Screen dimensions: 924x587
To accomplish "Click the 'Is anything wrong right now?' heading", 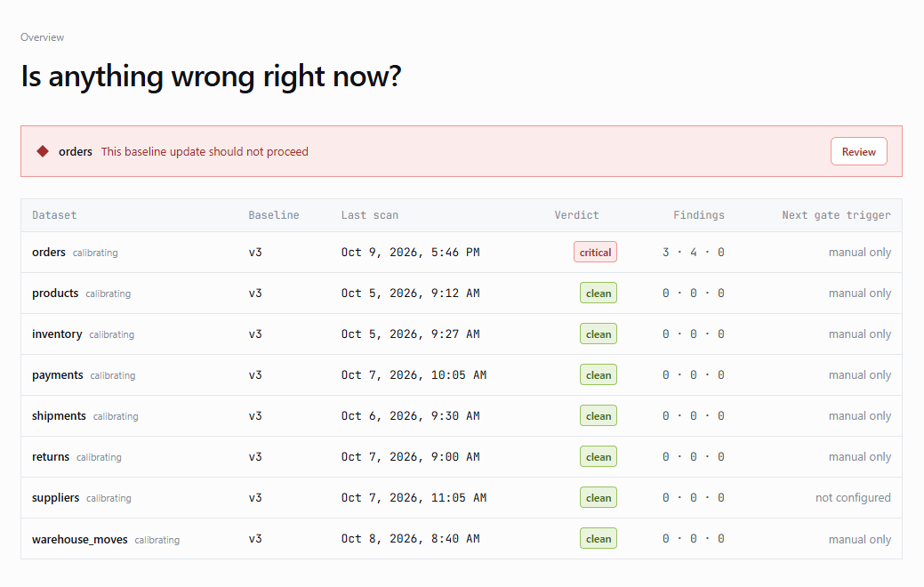I will 211,76.
